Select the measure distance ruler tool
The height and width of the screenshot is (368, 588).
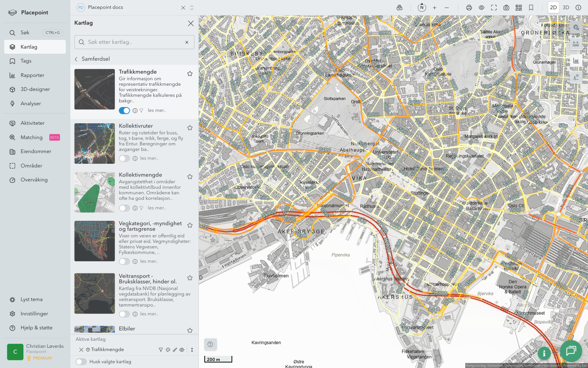coord(576,44)
